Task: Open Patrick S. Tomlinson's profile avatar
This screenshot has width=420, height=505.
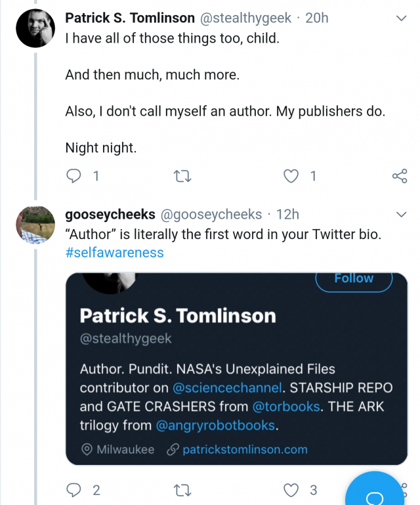Action: tap(35, 28)
